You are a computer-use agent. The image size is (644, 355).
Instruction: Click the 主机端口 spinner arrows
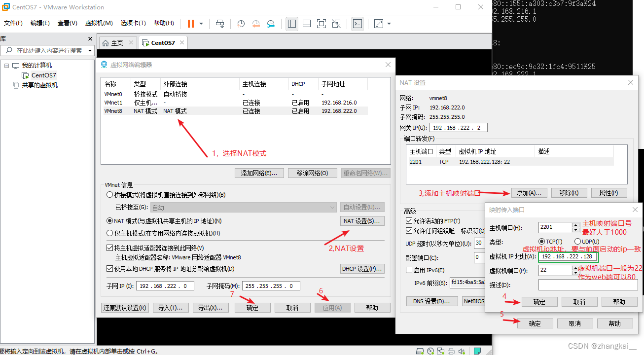(575, 227)
